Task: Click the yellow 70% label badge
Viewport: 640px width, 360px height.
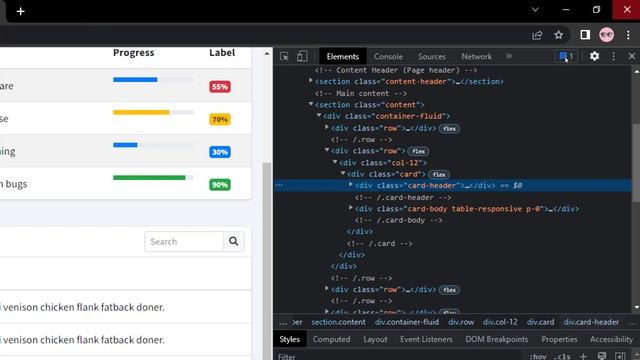Action: (220, 119)
